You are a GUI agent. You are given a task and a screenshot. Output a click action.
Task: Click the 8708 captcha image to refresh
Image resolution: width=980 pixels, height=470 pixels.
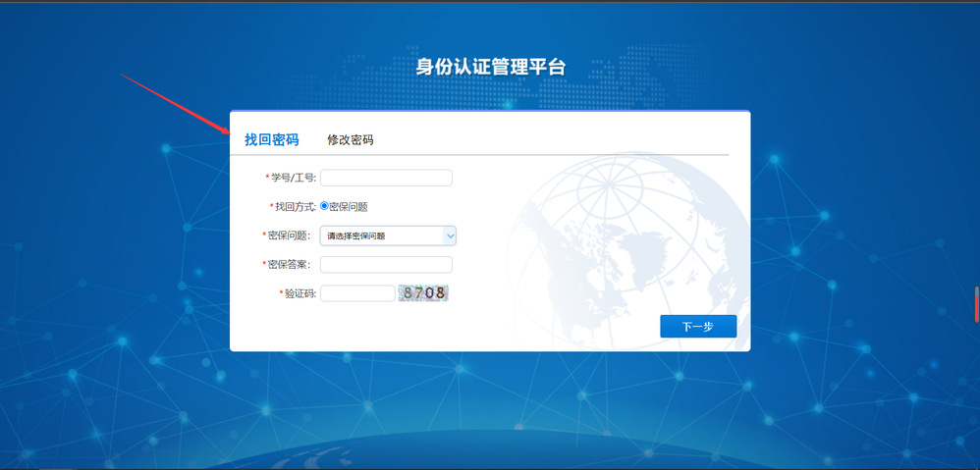[x=423, y=292]
